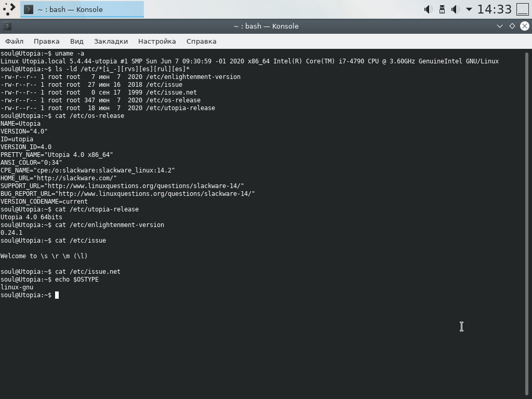The width and height of the screenshot is (532, 399).
Task: Click the /etc/enlightenment-version file listing row
Action: (121, 77)
